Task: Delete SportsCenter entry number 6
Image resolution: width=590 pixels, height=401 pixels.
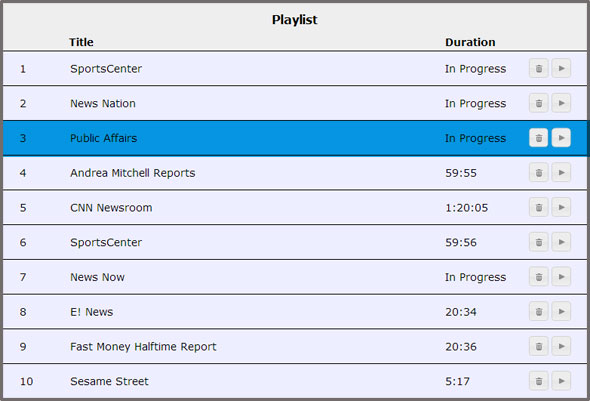Action: [x=538, y=242]
